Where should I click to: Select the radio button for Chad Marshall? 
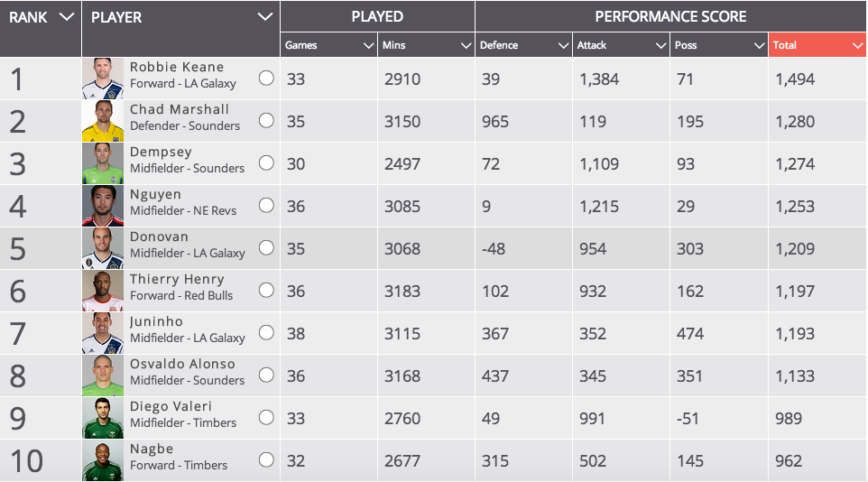click(x=266, y=121)
